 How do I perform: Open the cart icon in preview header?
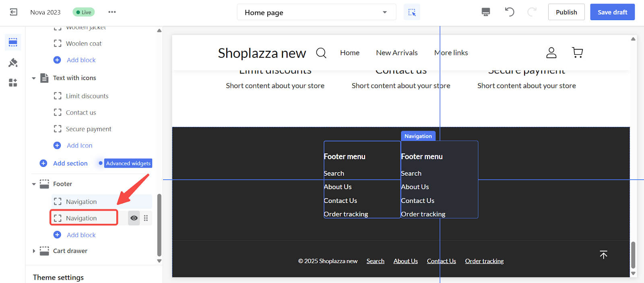tap(577, 52)
